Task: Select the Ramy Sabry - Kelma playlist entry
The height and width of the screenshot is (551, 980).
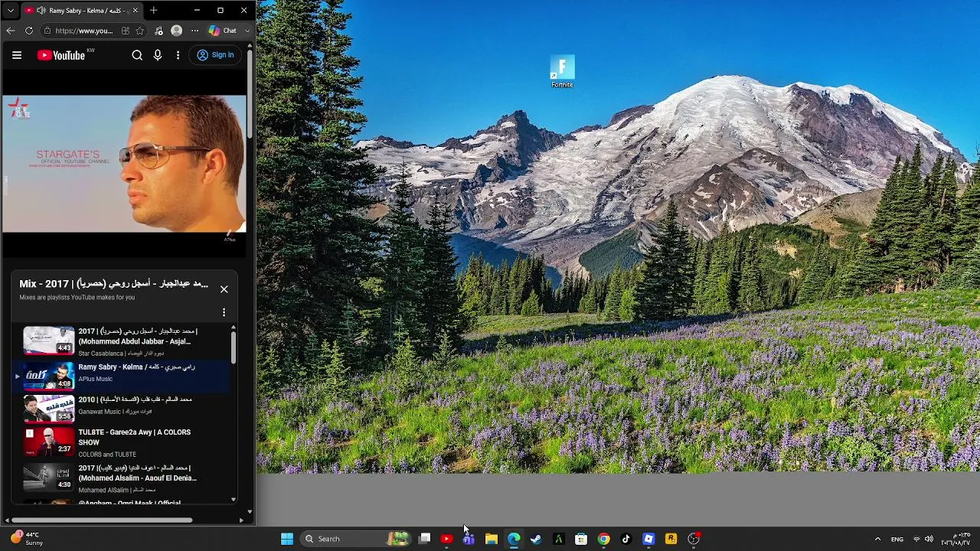Action: point(120,376)
